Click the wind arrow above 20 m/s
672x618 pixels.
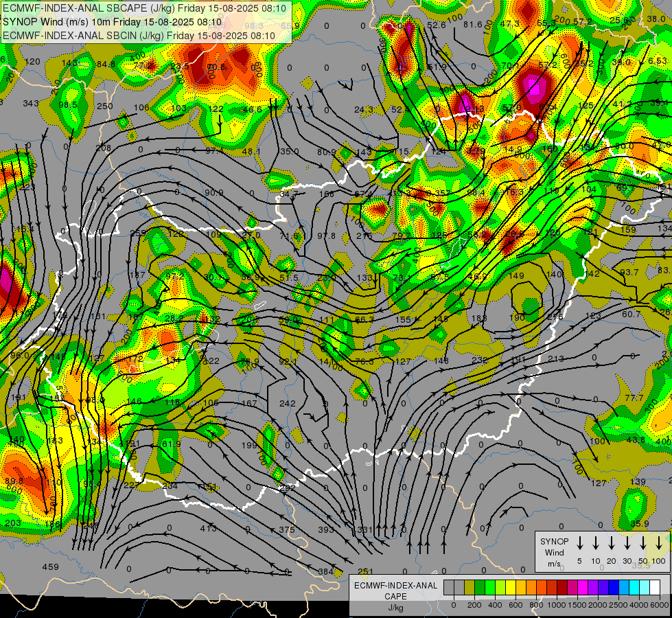click(611, 543)
